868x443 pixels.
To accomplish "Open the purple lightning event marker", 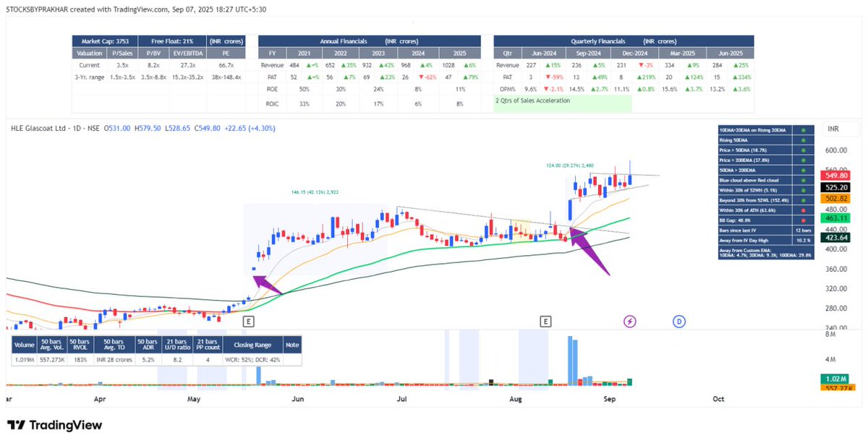I will coord(630,321).
